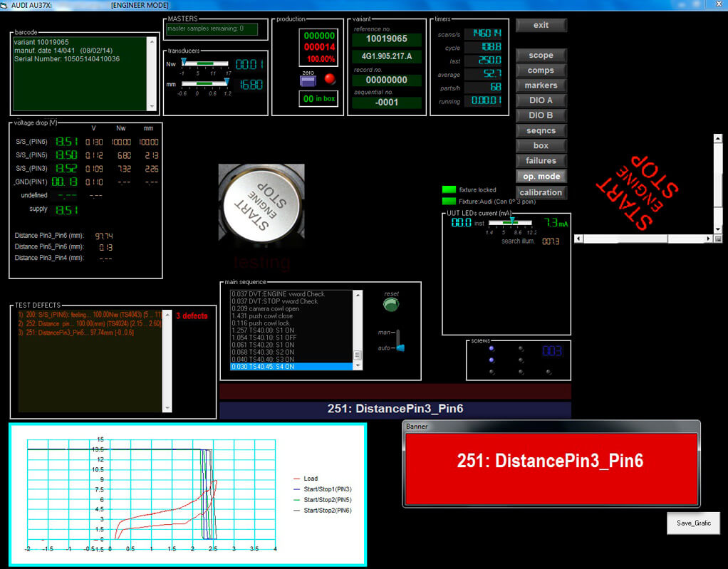728x569 pixels.
Task: Click the 'Start/Stop2(PIN6)' legend entry
Action: click(x=323, y=511)
